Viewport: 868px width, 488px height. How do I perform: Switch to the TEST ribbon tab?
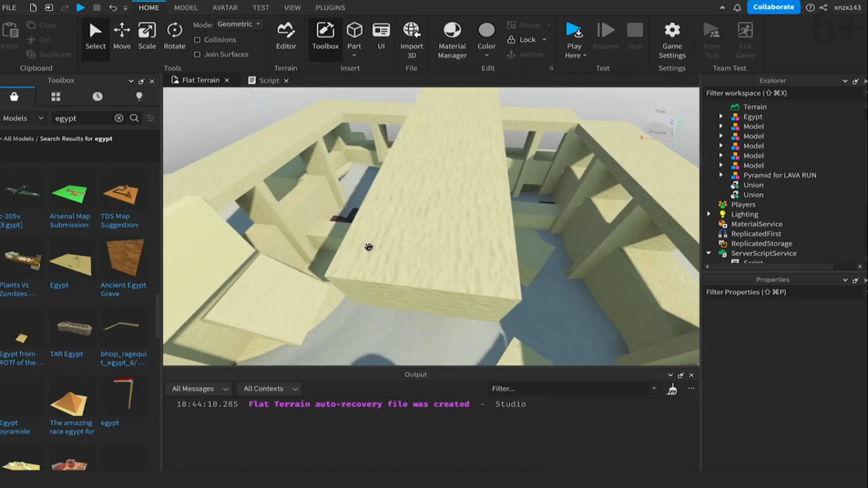tap(261, 8)
